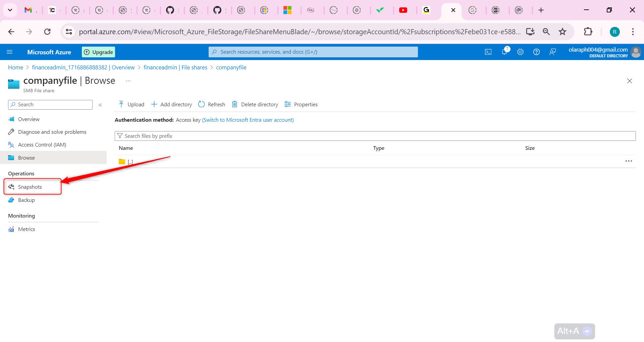Screen dimensions: 644x342
Task: Switch to the first GitHub tab
Action: (170, 10)
